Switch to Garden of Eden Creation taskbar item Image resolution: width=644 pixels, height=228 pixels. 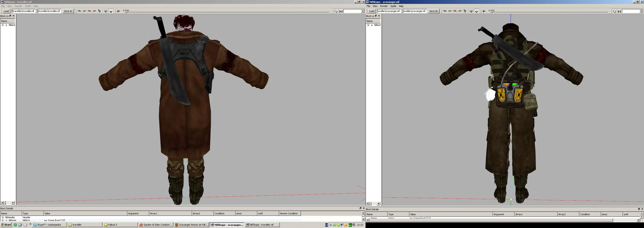point(156,225)
